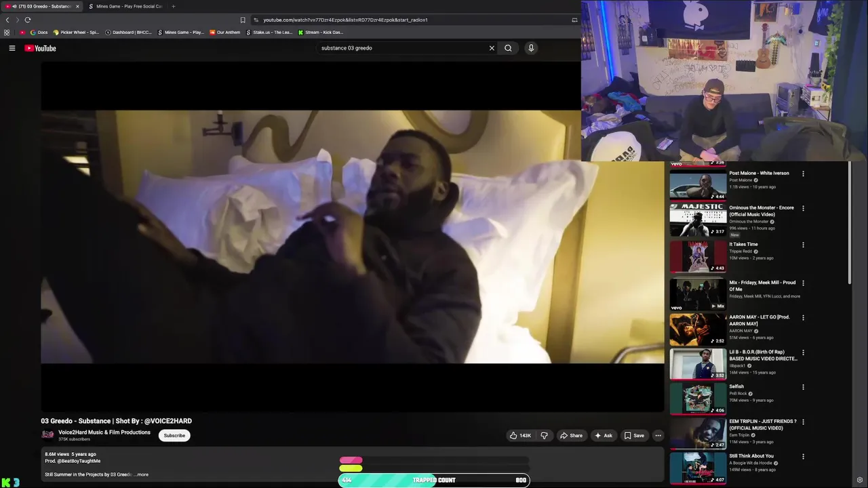Open the Dashboard | BHCC bookmark
868x488 pixels.
tap(129, 33)
